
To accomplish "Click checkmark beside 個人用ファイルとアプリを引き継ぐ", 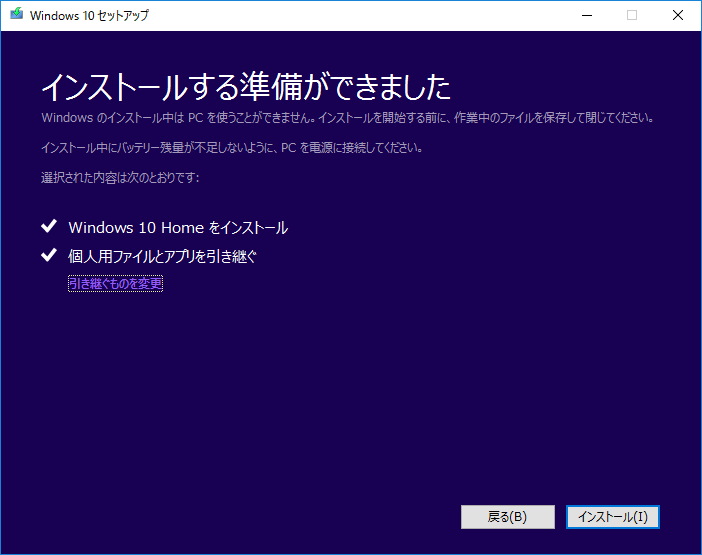I will point(49,255).
